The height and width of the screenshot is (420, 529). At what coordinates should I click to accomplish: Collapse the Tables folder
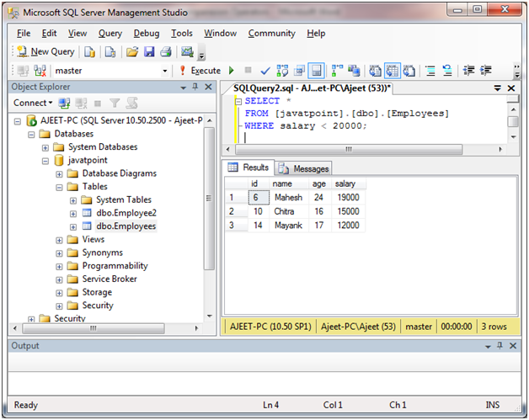59,188
